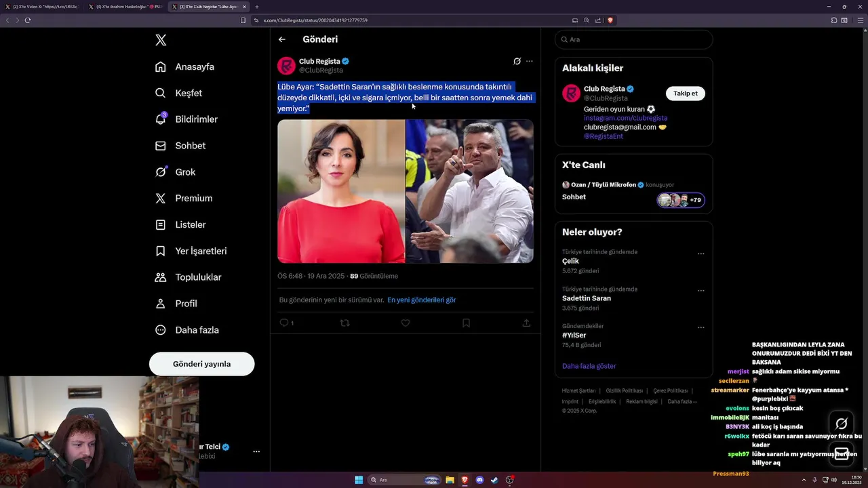Click the Grok icon on the post
The image size is (868, 488).
point(517,61)
